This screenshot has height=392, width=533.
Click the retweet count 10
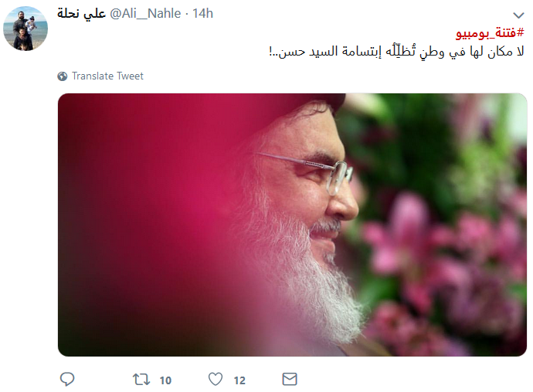coord(165,380)
